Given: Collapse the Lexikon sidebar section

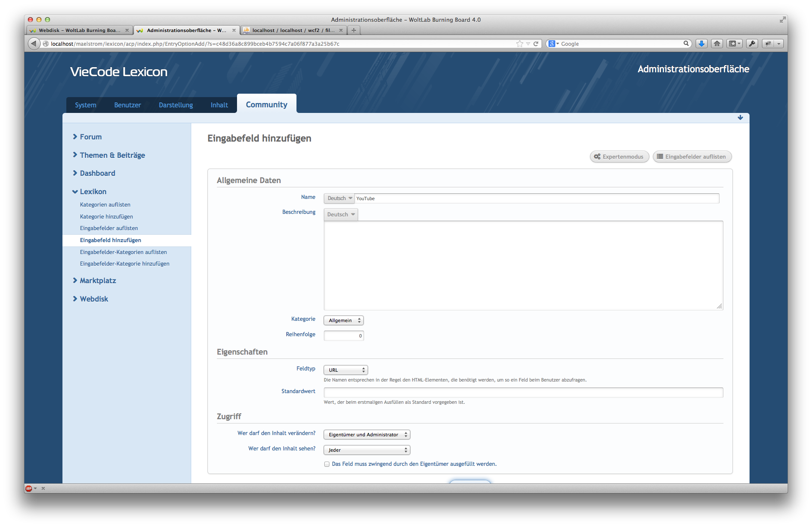Looking at the screenshot, I should coord(93,192).
